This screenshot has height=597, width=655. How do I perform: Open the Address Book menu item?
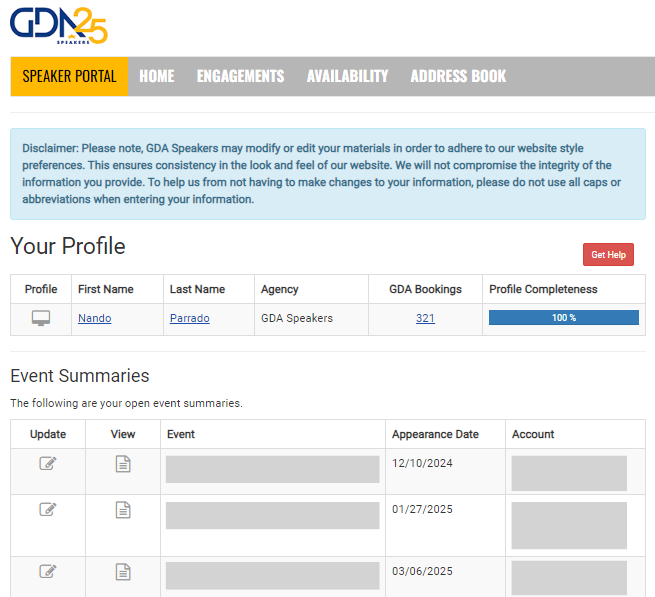tap(458, 76)
